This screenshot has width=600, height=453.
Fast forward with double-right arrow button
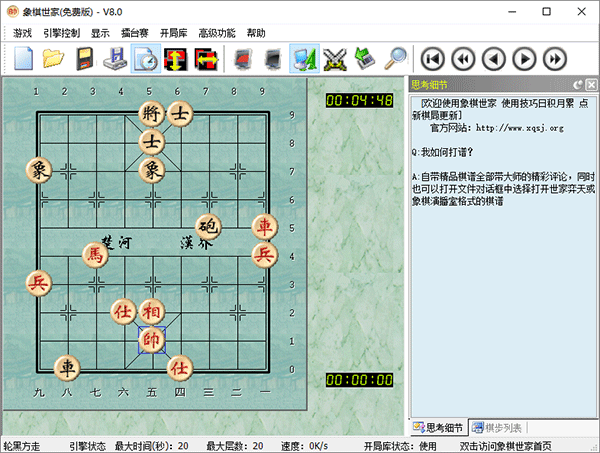pyautogui.click(x=555, y=59)
